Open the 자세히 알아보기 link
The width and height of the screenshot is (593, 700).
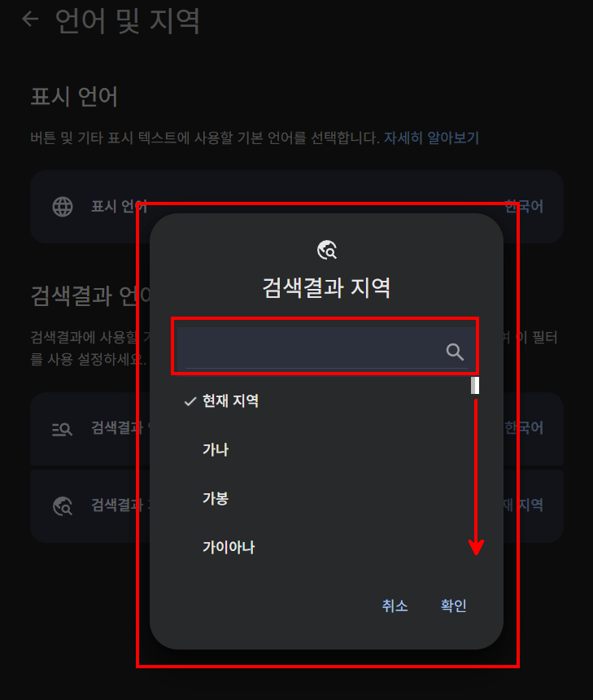click(x=431, y=138)
